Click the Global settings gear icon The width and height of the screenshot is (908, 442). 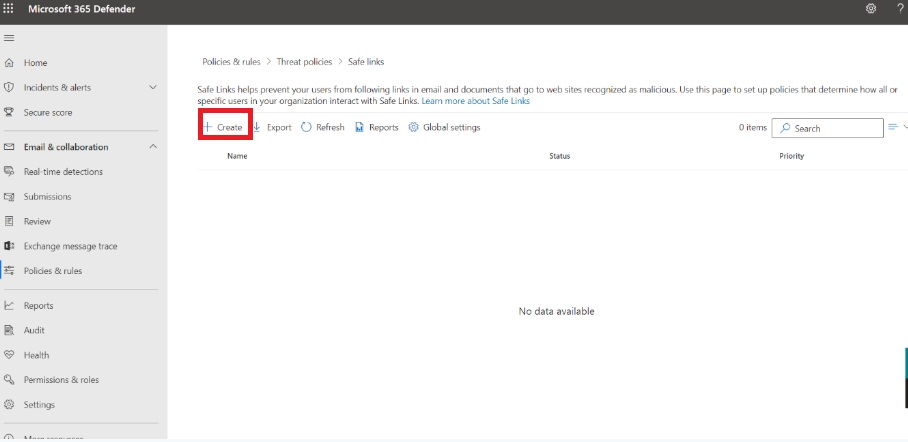click(413, 127)
